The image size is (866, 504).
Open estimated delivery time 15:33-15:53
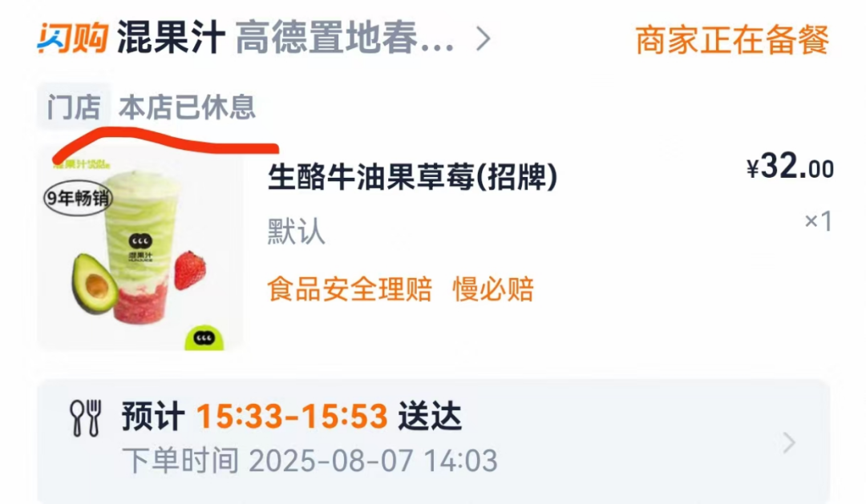pos(292,416)
